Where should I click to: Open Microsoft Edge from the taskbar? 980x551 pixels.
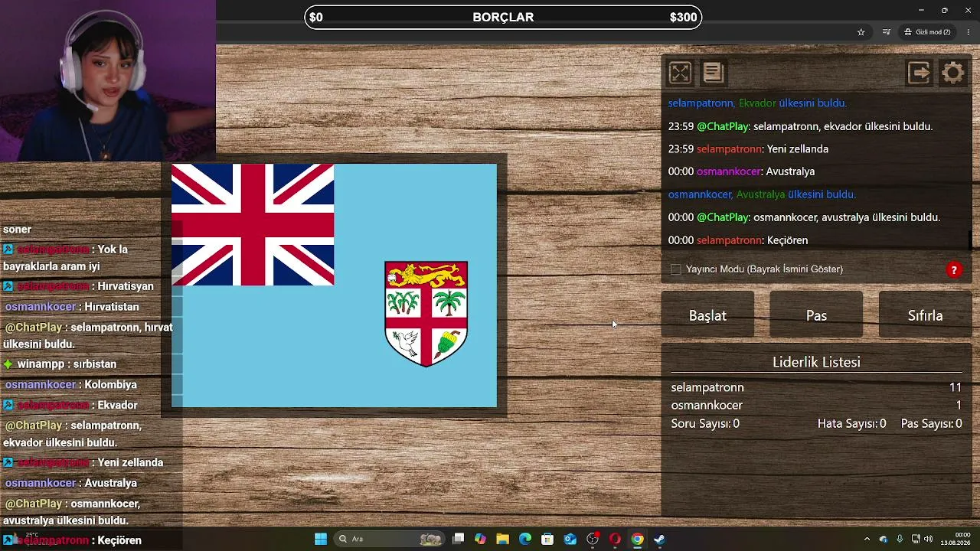coord(525,540)
